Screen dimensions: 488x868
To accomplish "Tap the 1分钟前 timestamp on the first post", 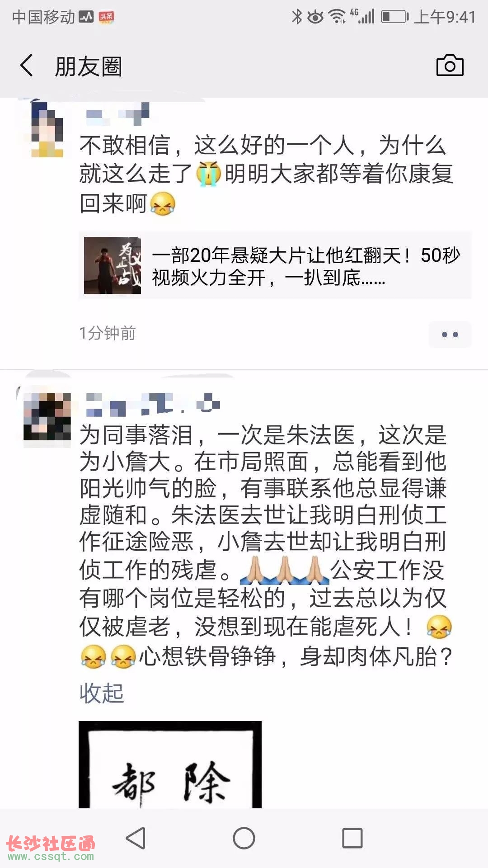I will point(108,333).
